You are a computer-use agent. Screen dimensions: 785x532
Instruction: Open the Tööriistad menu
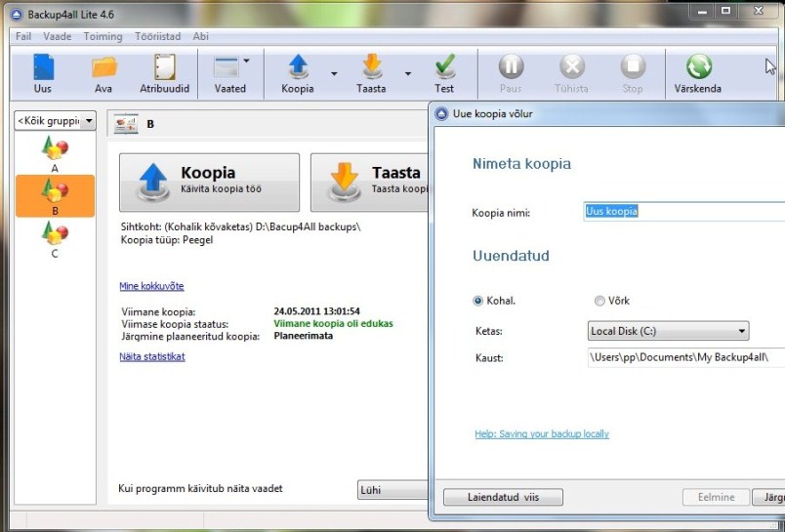click(158, 36)
